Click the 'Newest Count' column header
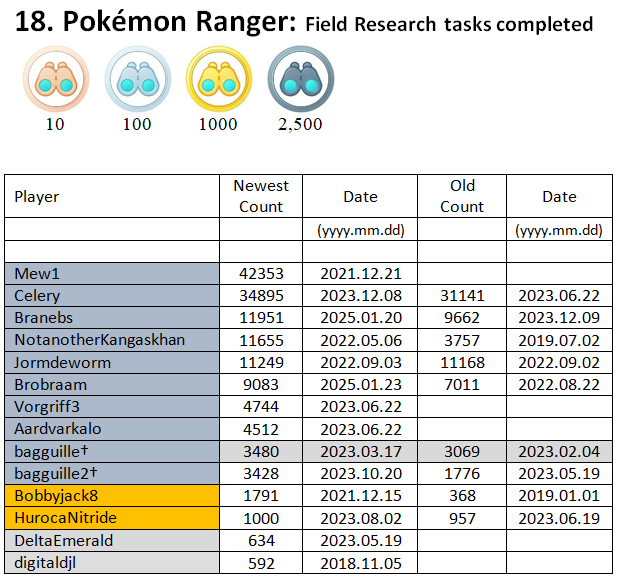617x577 pixels. [261, 196]
